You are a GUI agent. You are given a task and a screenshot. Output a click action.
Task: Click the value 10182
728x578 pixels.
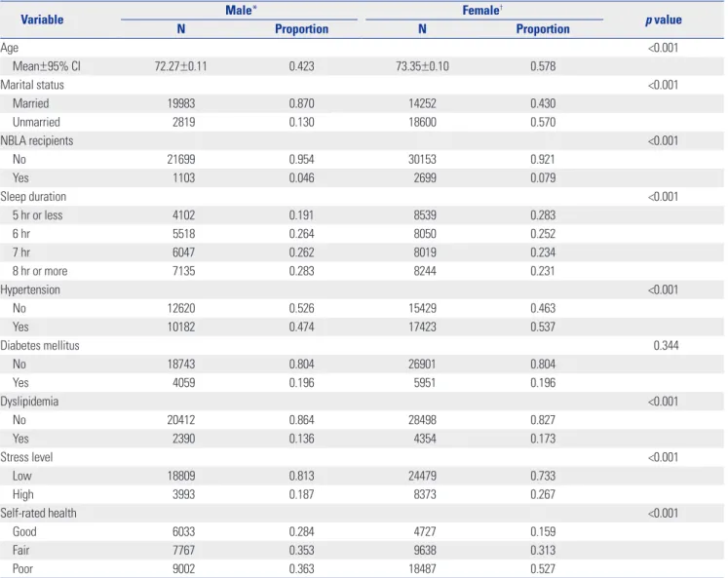click(181, 327)
